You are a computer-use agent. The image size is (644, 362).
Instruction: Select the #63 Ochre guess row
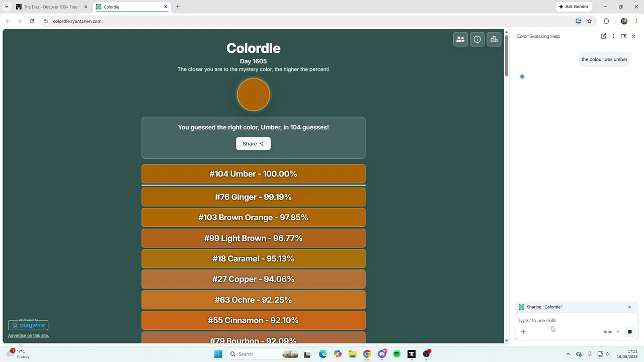(x=254, y=300)
